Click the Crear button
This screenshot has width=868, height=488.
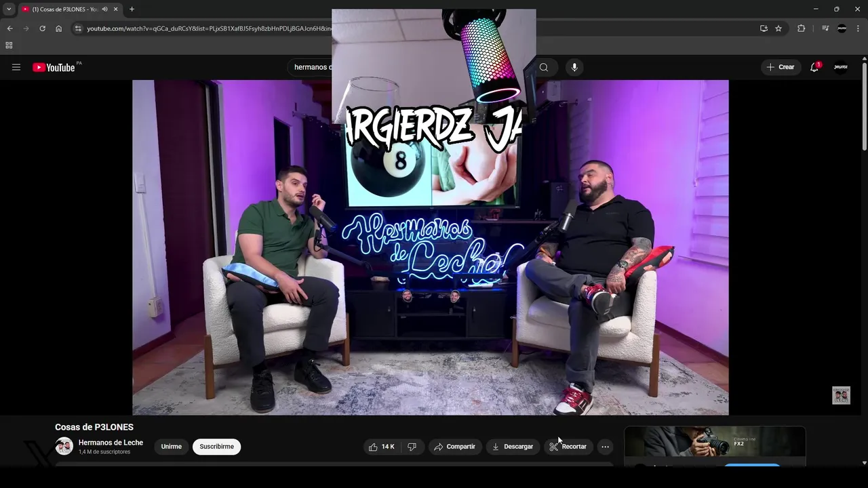pyautogui.click(x=780, y=67)
